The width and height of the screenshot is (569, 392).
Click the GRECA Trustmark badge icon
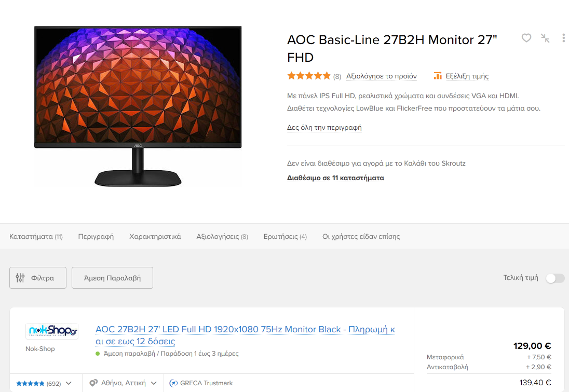click(173, 383)
